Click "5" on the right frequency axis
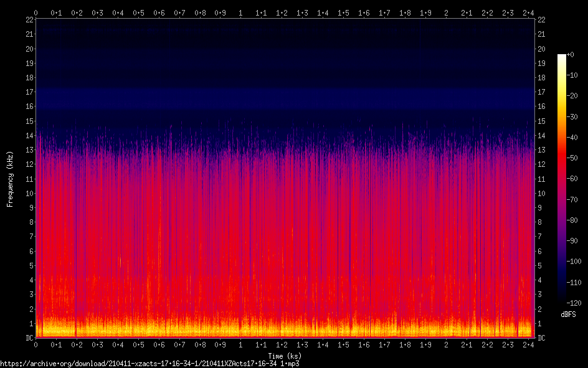This screenshot has width=588, height=368. click(x=539, y=266)
